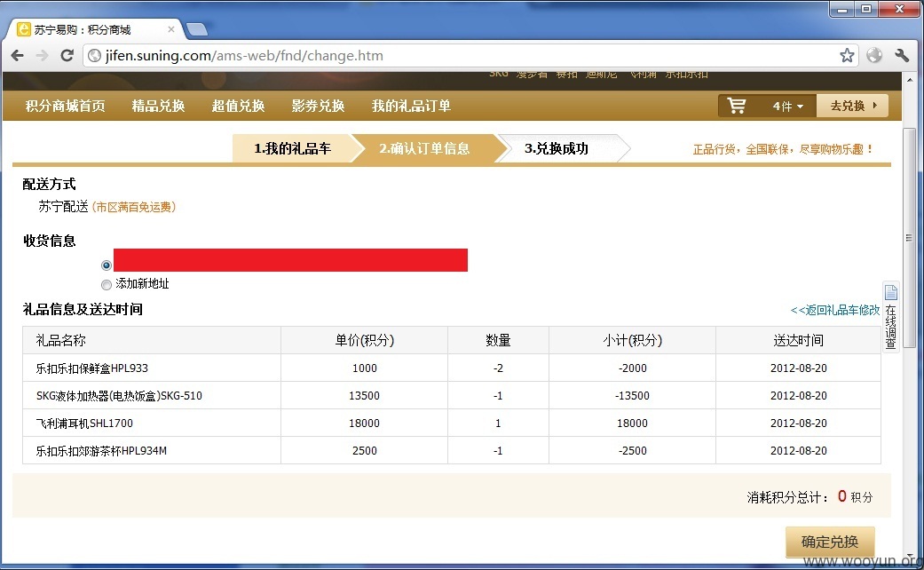Reload the page with the refresh icon
924x570 pixels.
pos(67,55)
